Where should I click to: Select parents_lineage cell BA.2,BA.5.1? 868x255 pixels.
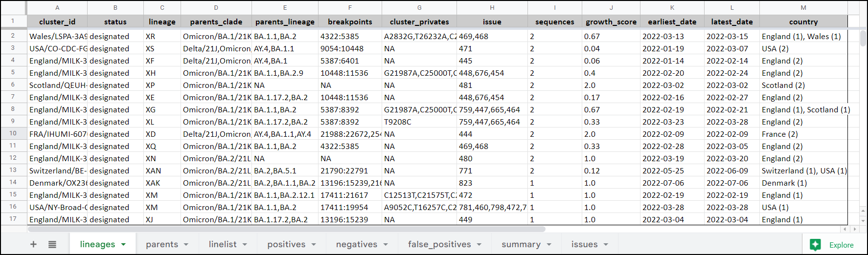click(285, 170)
